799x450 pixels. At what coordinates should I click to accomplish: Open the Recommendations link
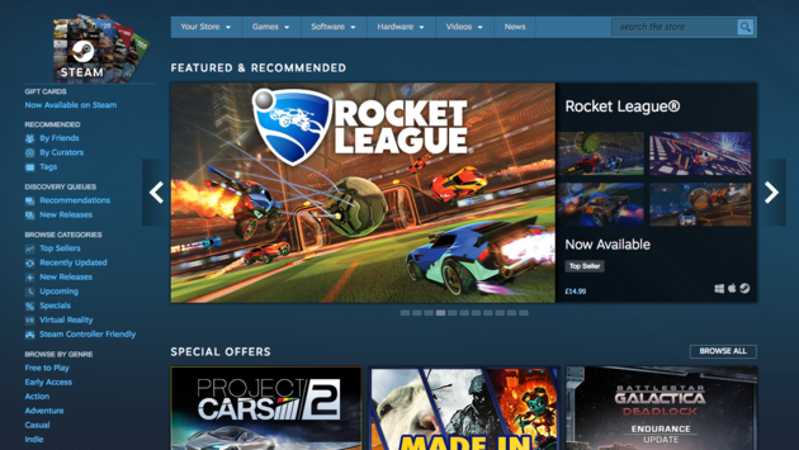point(75,200)
